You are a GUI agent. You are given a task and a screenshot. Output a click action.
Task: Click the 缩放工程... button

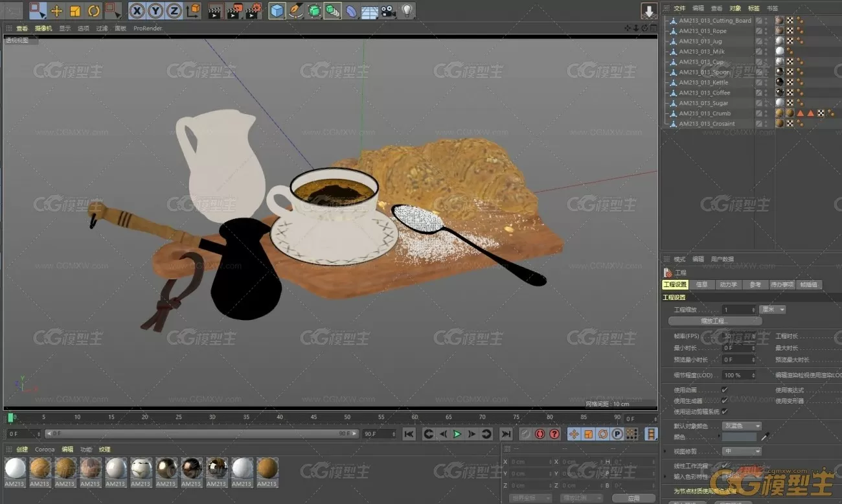[x=715, y=321]
